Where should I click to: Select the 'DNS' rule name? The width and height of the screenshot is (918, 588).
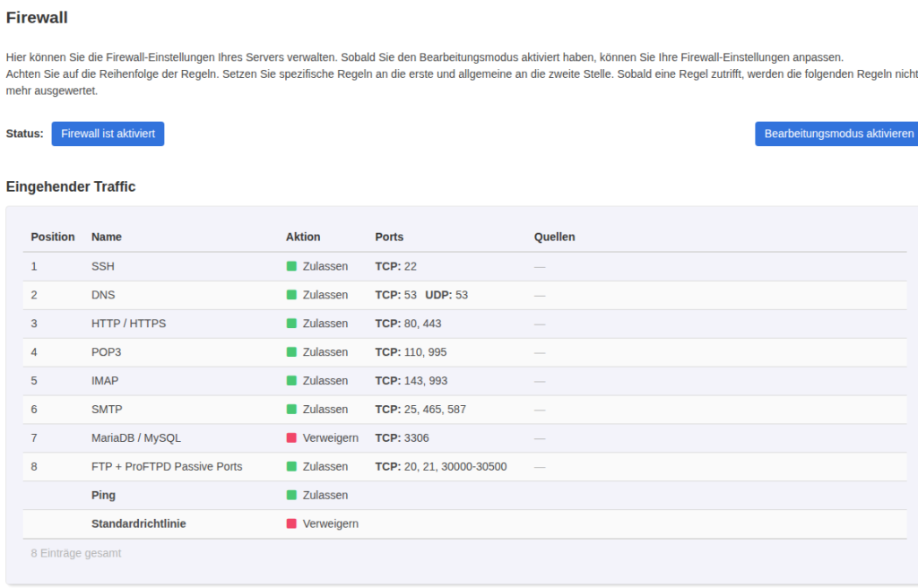pos(103,295)
